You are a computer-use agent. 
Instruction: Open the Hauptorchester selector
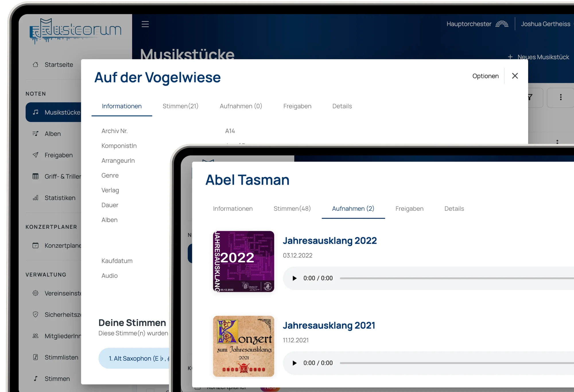(477, 24)
